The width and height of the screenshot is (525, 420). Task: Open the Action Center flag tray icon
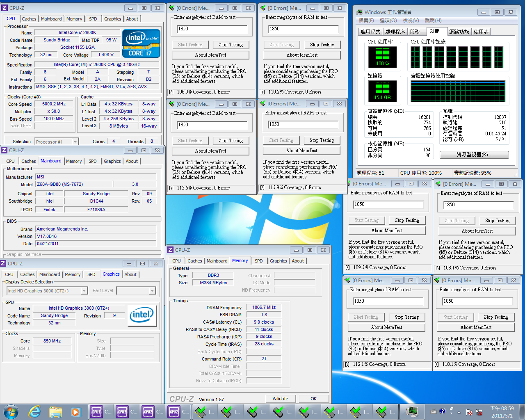[x=468, y=412]
